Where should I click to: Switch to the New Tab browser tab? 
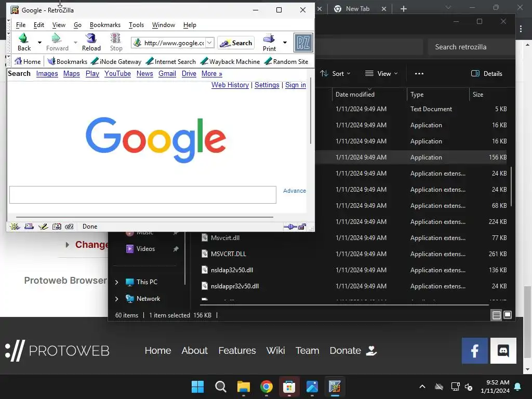[x=357, y=9]
